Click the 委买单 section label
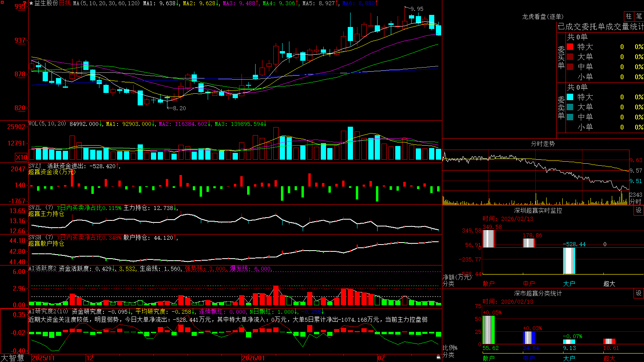The height and width of the screenshot is (362, 644). [x=561, y=58]
